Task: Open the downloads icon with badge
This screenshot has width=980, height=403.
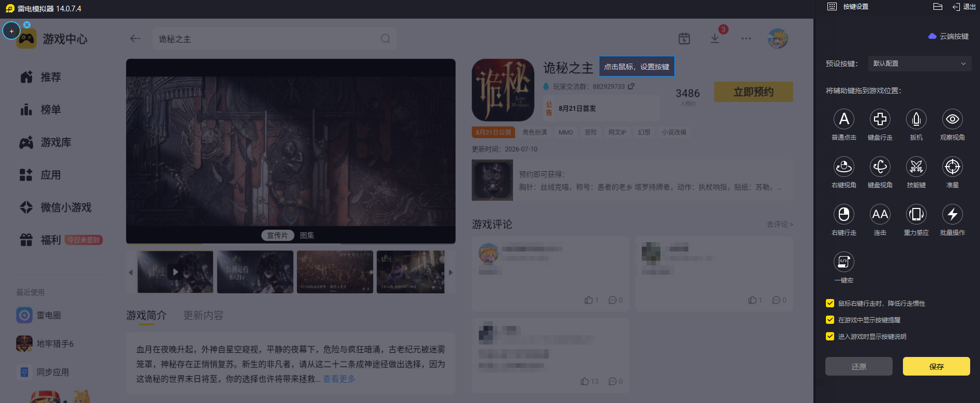Action: pos(715,39)
